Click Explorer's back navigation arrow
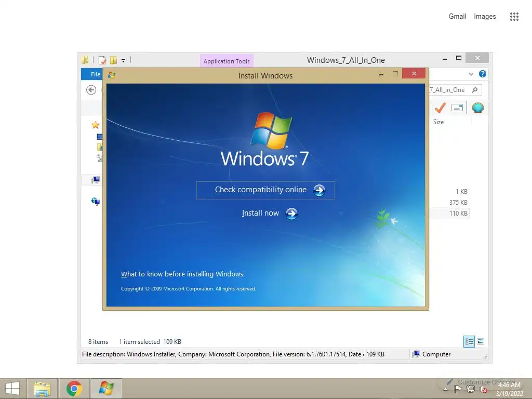 (91, 90)
